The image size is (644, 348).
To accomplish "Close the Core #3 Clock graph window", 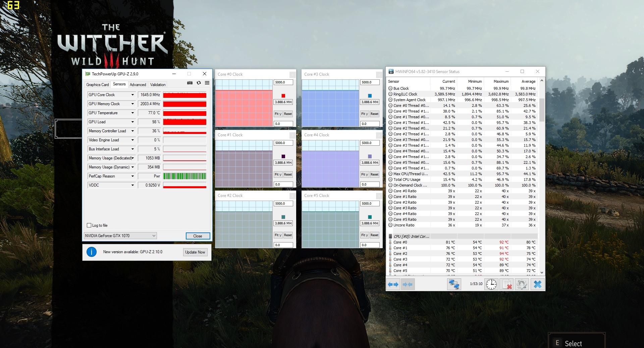I will tap(379, 74).
